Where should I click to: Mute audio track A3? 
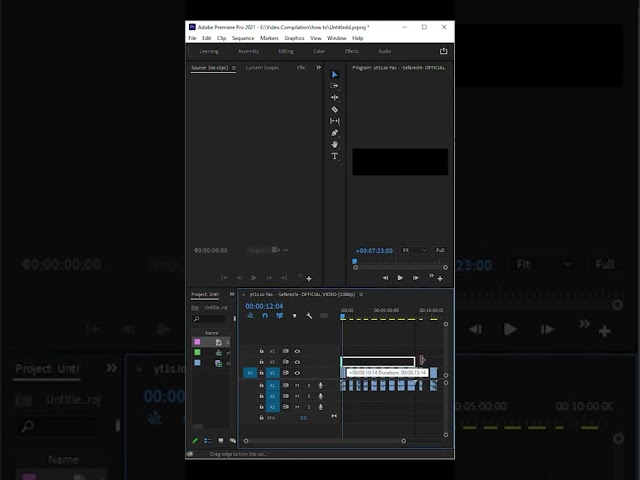297,407
